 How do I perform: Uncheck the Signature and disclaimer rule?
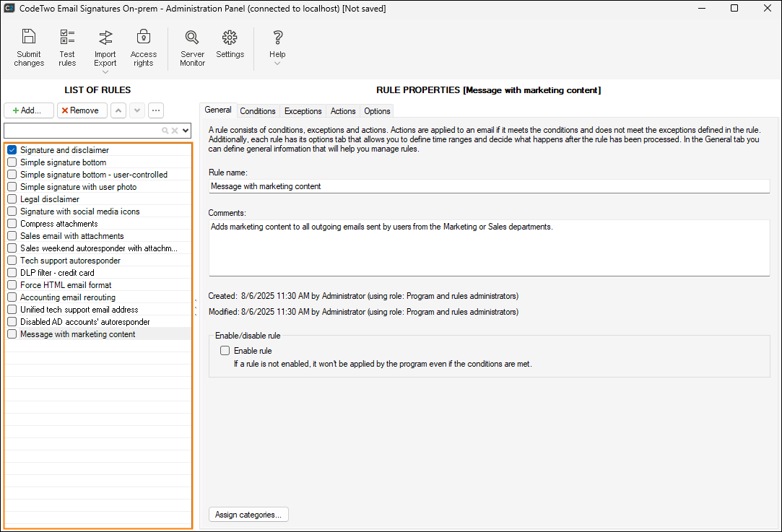pos(12,150)
